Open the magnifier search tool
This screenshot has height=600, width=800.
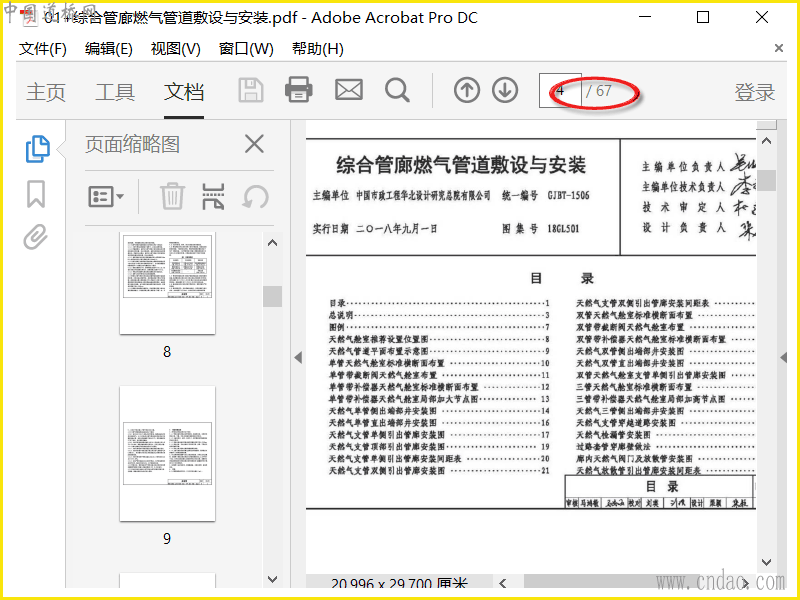[397, 90]
